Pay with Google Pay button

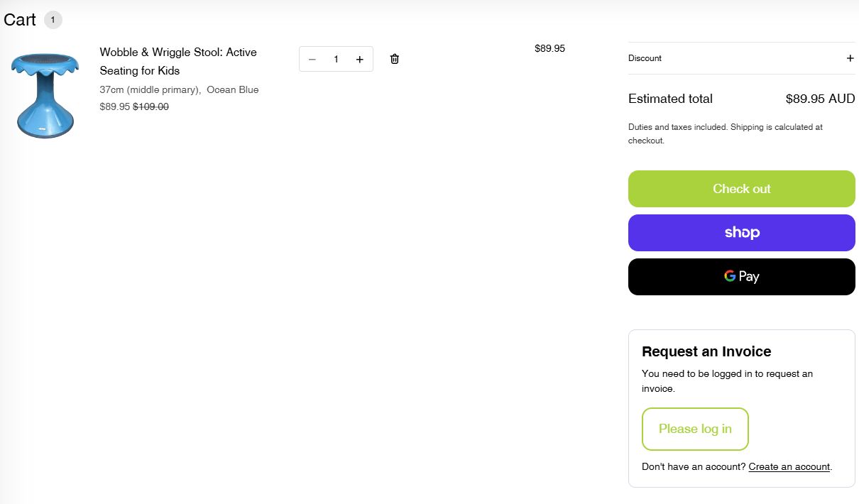click(x=742, y=277)
